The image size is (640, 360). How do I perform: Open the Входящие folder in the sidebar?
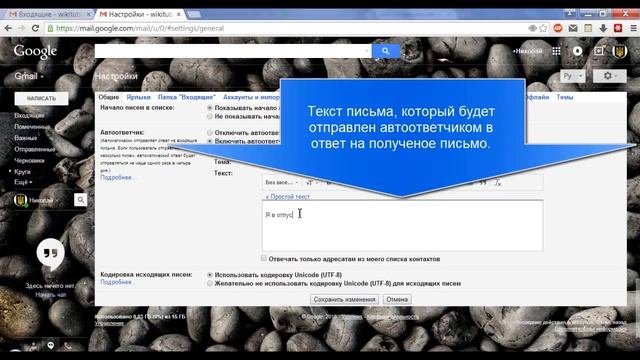click(29, 116)
